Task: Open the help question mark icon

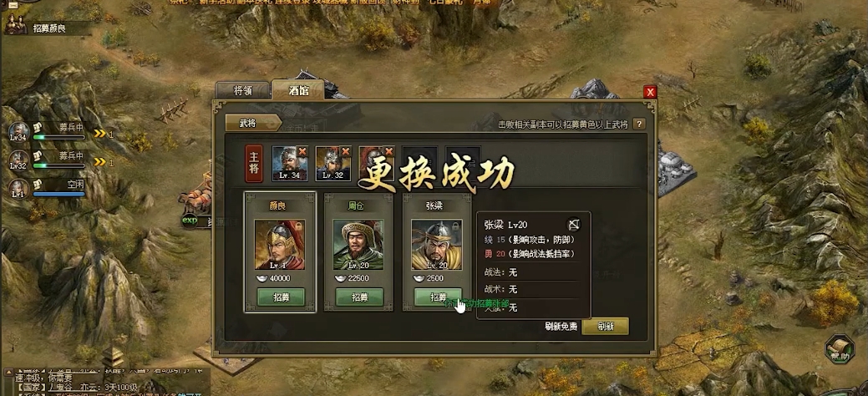Action: (x=639, y=124)
